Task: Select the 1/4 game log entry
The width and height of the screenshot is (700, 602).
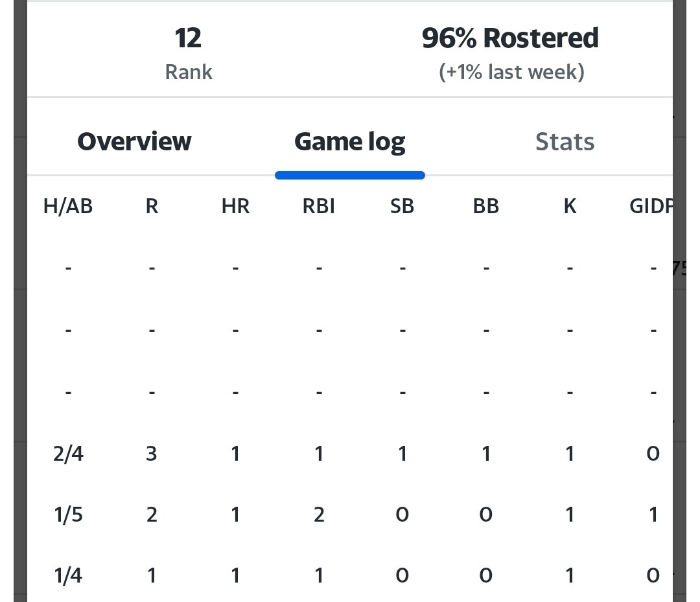Action: tap(68, 575)
